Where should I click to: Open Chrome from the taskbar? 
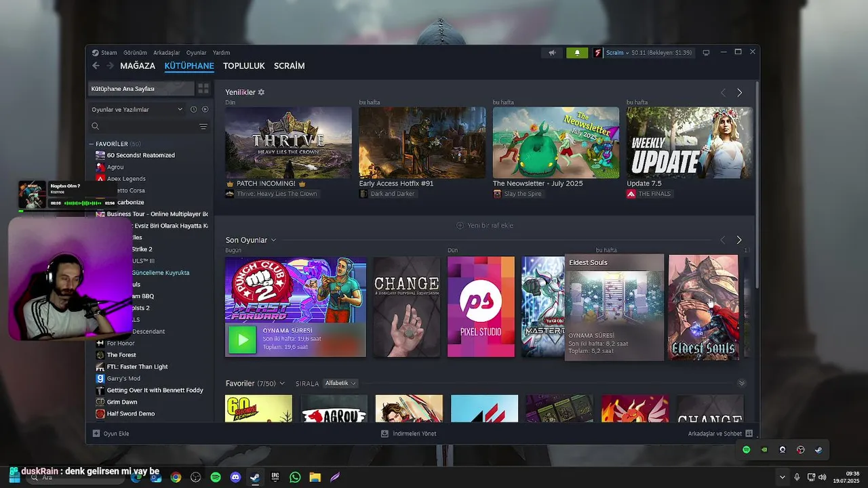(x=176, y=477)
